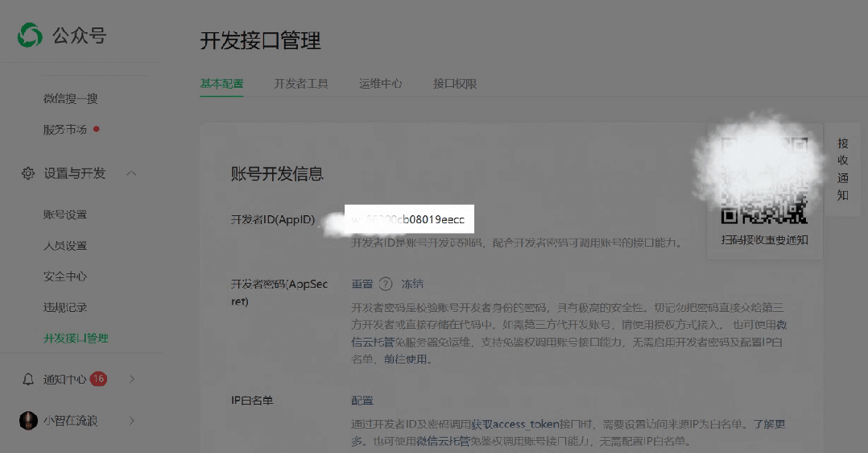868x453 pixels.
Task: Click the AppID value ending b08019eecc
Action: [409, 219]
